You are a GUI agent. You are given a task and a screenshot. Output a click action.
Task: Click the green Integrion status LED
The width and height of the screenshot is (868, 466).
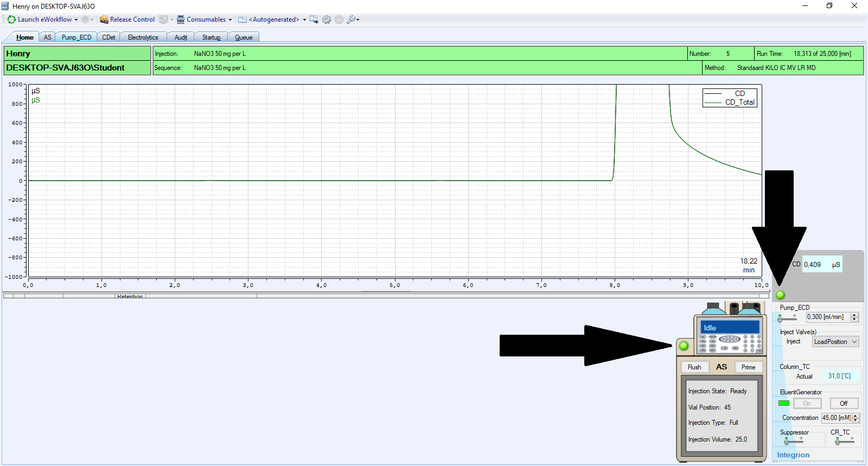click(781, 295)
